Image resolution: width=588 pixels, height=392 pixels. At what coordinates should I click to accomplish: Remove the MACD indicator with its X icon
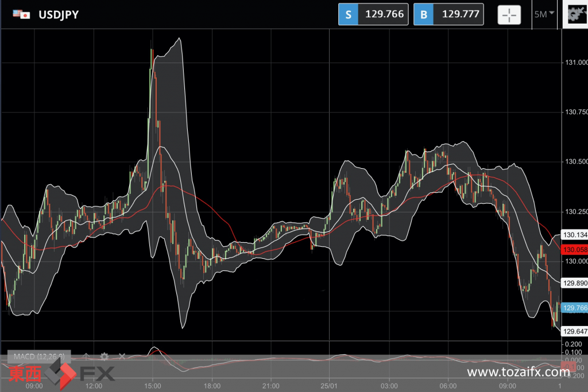point(122,356)
